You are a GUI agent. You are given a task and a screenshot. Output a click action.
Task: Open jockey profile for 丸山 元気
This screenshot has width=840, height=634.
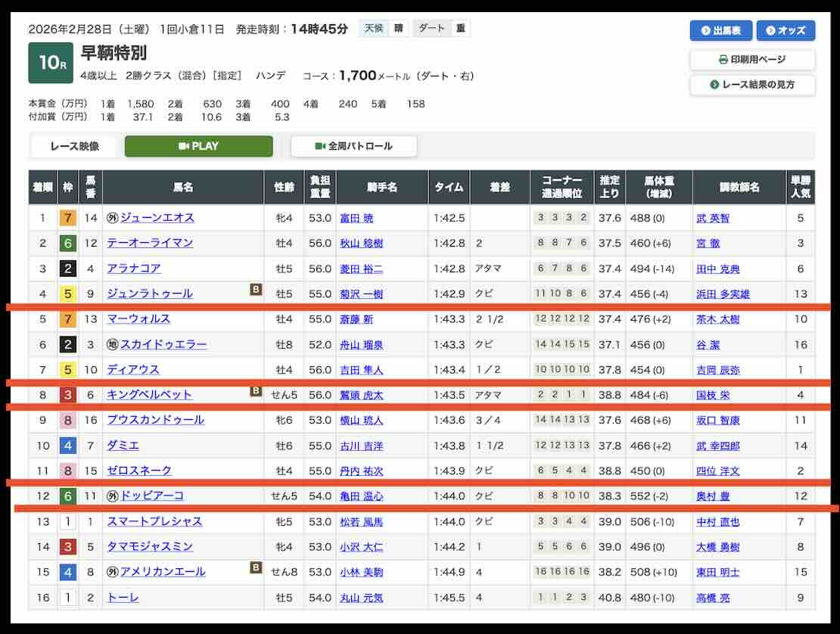(361, 598)
